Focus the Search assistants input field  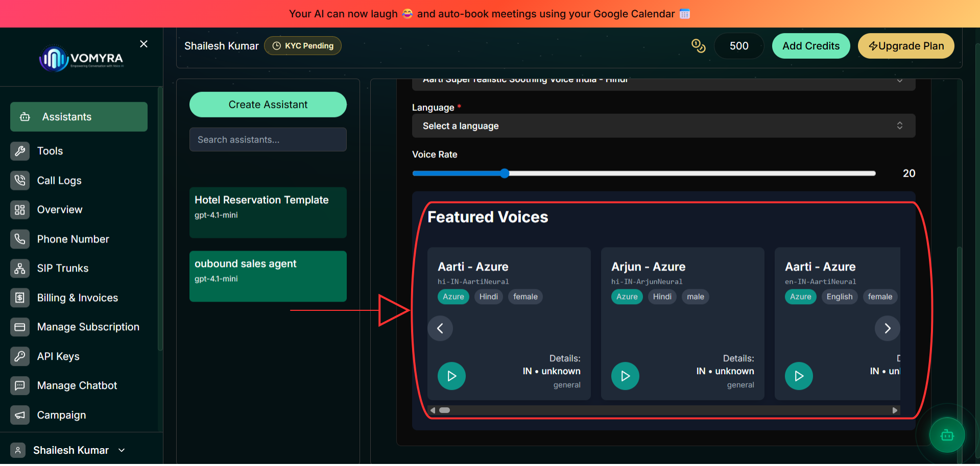pyautogui.click(x=268, y=140)
